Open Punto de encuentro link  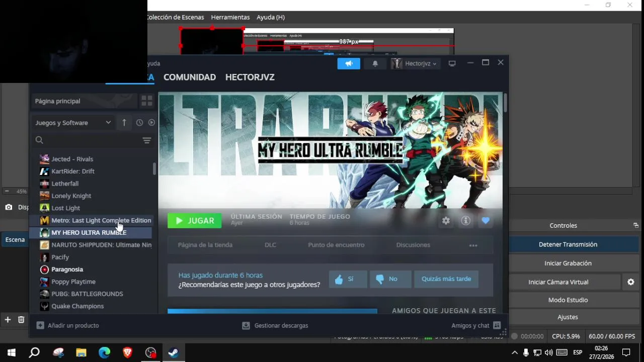(336, 245)
